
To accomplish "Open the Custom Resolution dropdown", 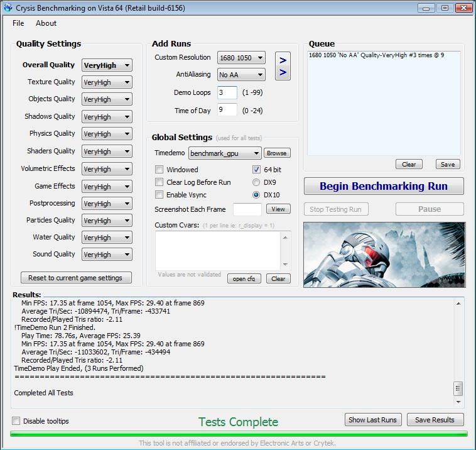I will click(241, 58).
